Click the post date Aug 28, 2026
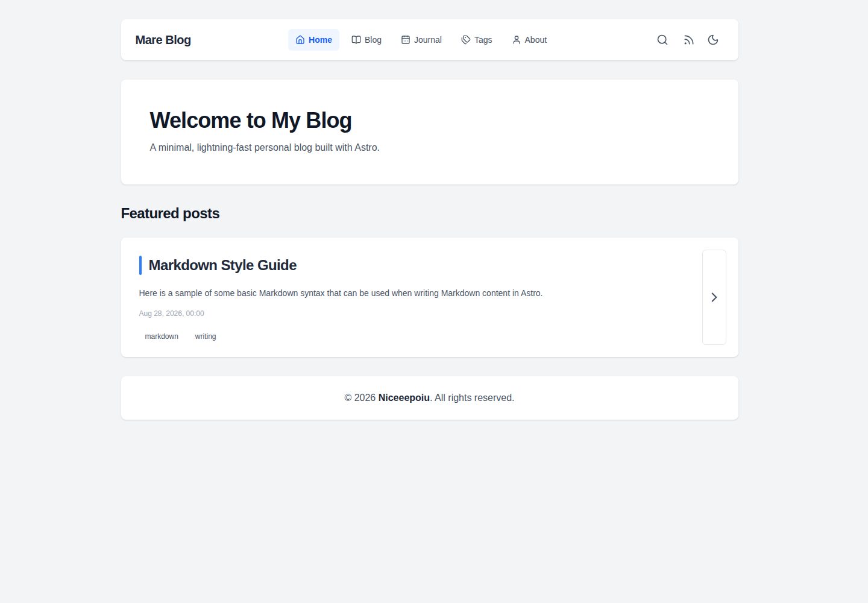 coord(172,314)
